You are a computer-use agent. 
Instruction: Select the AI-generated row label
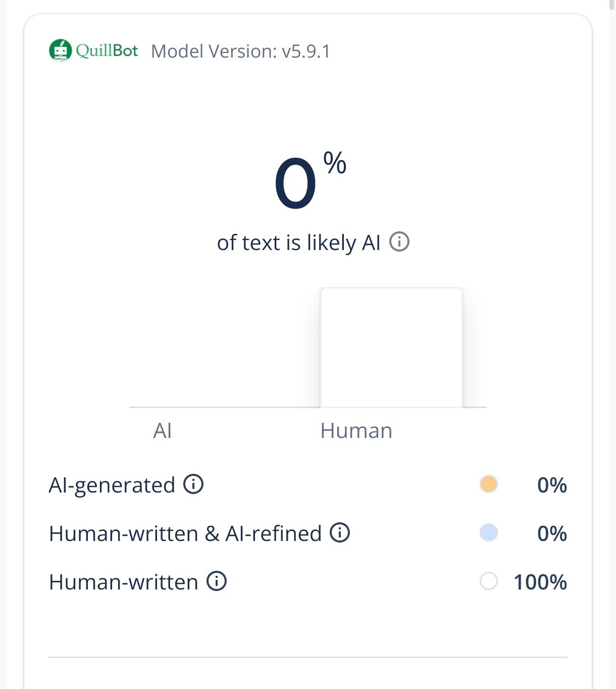click(112, 485)
